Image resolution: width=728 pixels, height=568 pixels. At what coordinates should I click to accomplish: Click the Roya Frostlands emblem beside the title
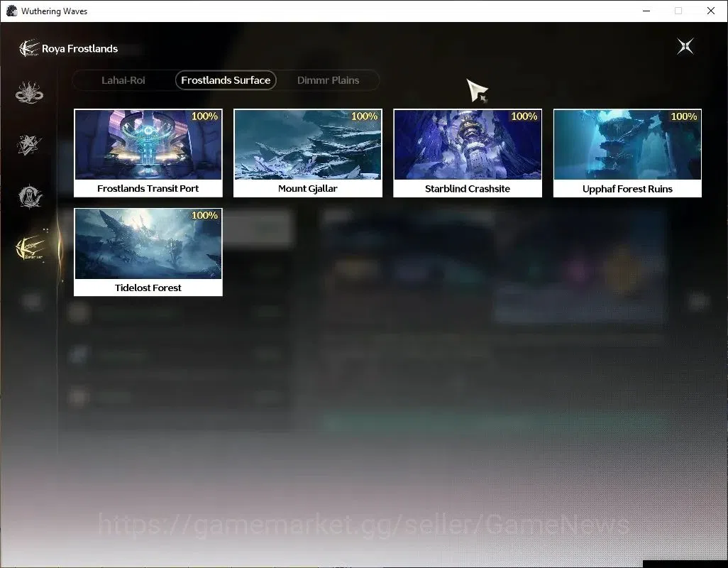28,48
